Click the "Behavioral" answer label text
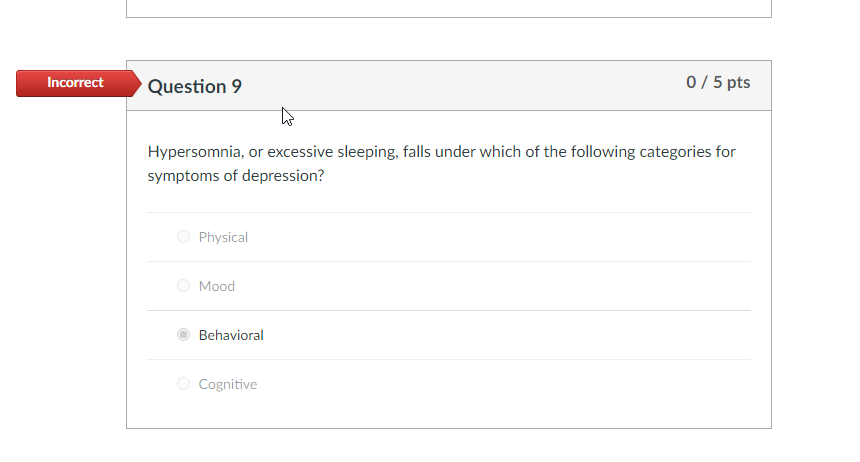This screenshot has width=860, height=462. (231, 335)
